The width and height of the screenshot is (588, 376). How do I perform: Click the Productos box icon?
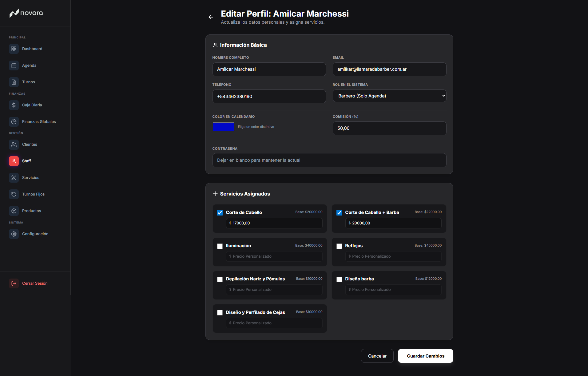point(14,211)
